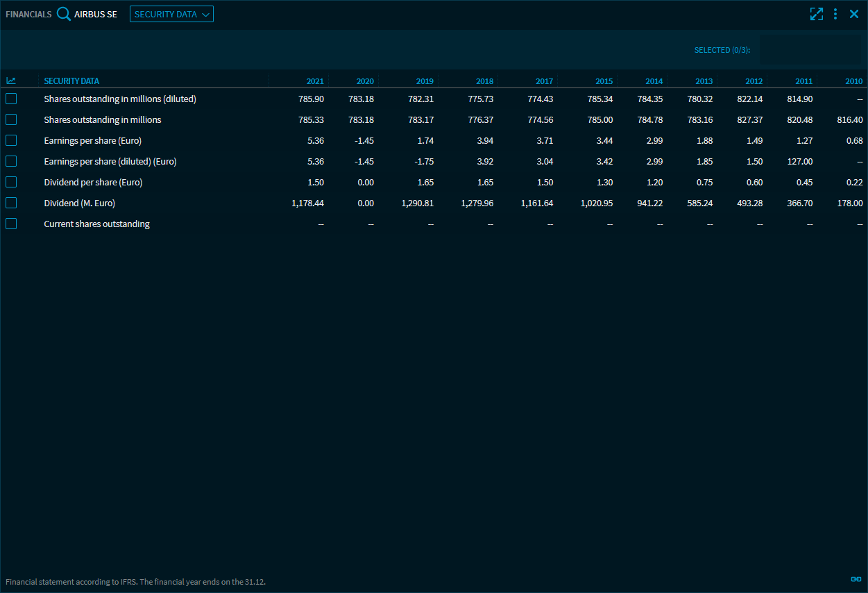Click the AIRBUS SE security name
868x593 pixels.
[96, 14]
